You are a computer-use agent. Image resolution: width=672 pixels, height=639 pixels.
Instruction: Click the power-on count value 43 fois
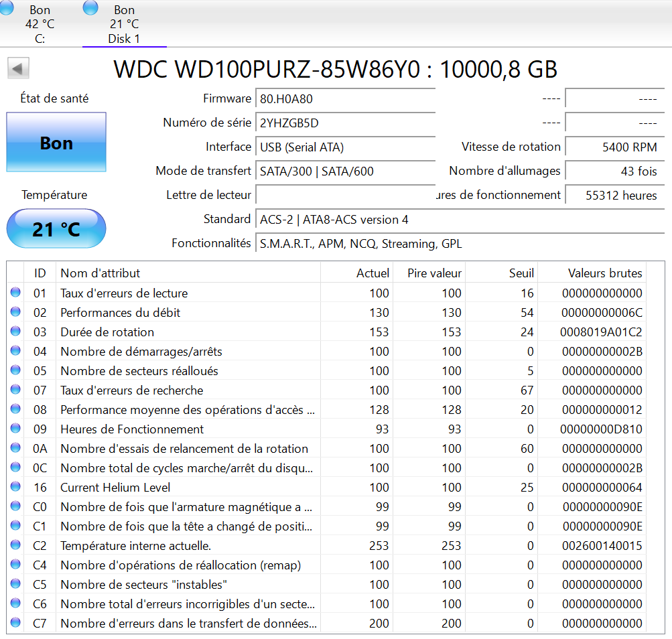615,171
